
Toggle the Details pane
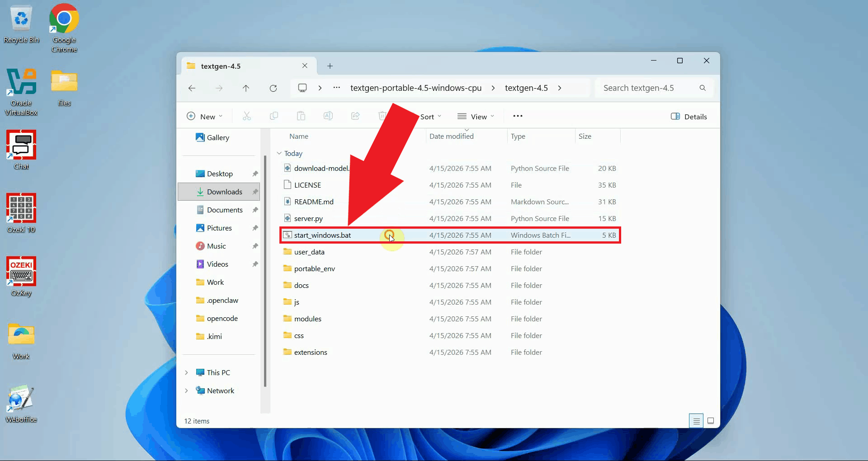click(x=689, y=116)
